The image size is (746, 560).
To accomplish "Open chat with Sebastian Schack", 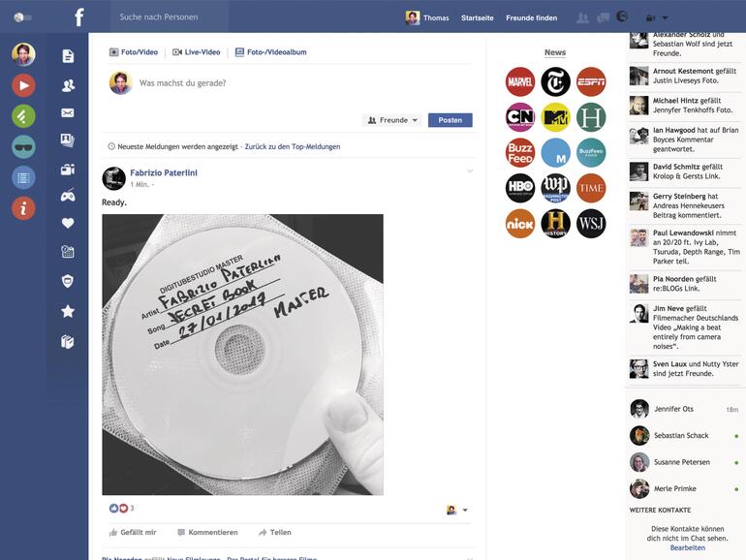I will (685, 436).
